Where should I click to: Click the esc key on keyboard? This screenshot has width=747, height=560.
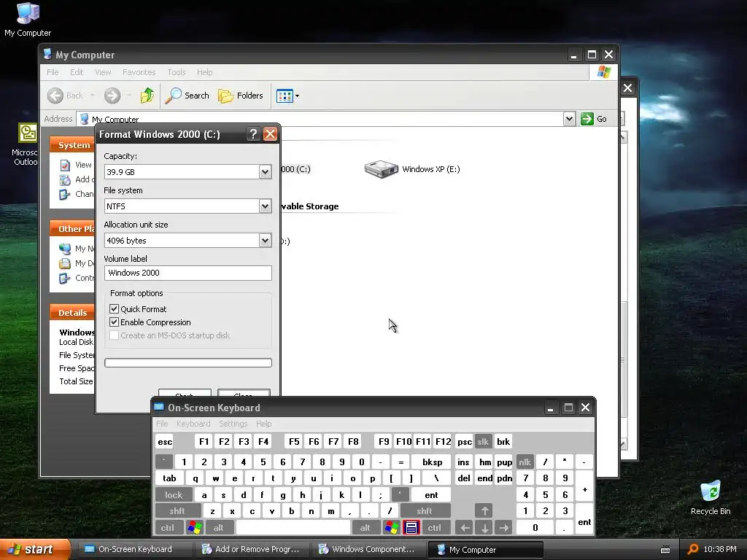[x=165, y=442]
